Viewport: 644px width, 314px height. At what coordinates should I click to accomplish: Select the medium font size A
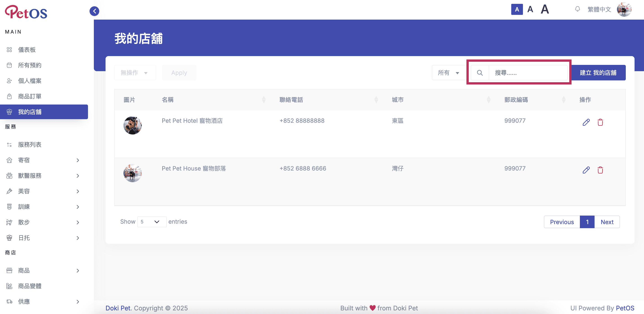[x=530, y=9]
